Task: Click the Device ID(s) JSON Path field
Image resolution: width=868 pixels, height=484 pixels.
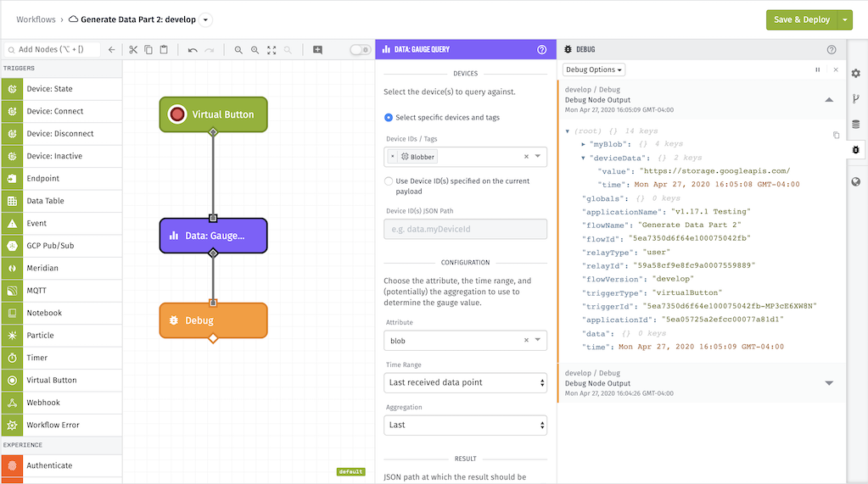Action: click(x=466, y=229)
